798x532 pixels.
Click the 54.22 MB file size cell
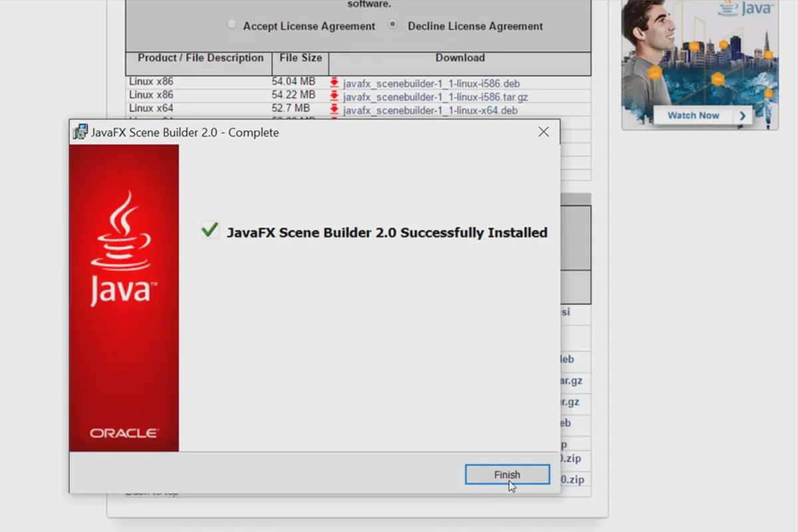click(293, 95)
